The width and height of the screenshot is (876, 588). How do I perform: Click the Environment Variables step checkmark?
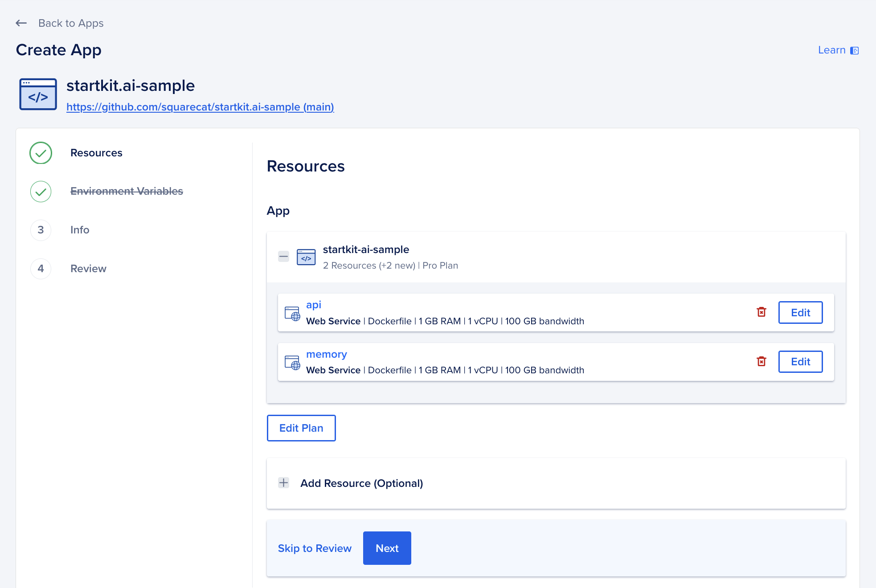[x=41, y=192]
